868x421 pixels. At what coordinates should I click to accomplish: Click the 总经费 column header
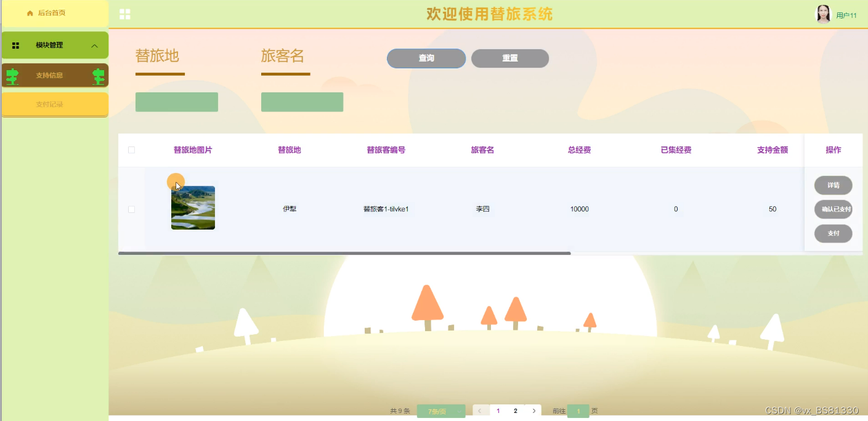580,150
